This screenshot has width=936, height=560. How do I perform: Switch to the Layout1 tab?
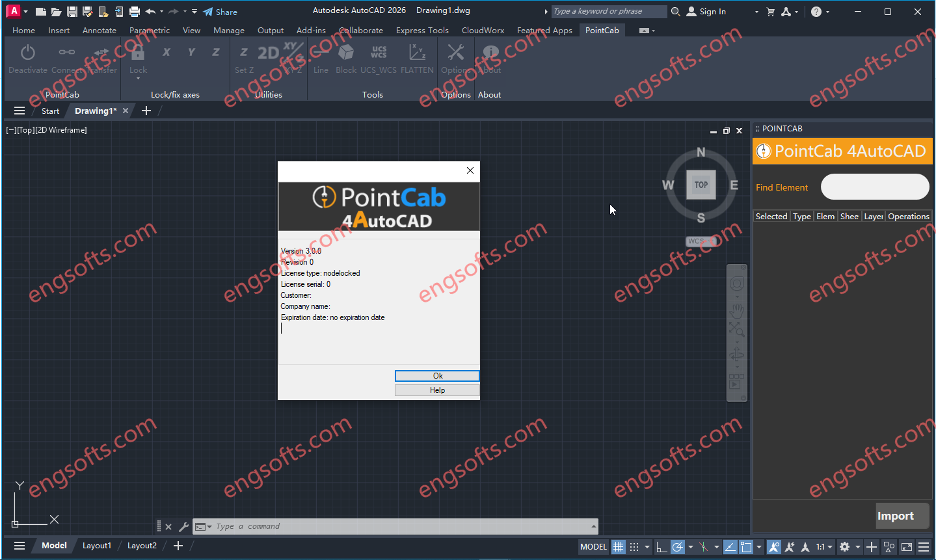[x=97, y=546]
